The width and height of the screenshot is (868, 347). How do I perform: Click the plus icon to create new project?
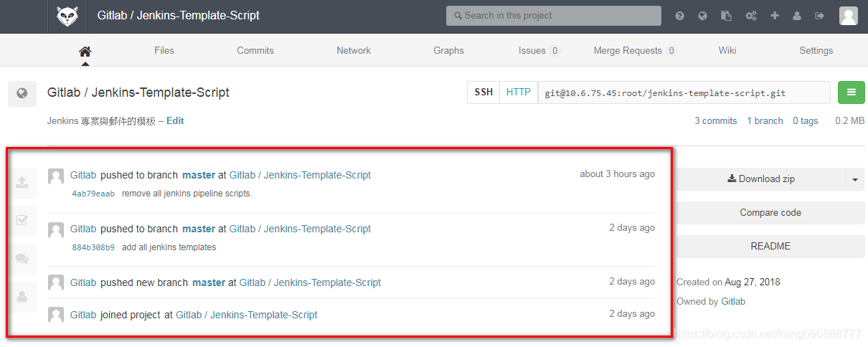click(x=775, y=16)
